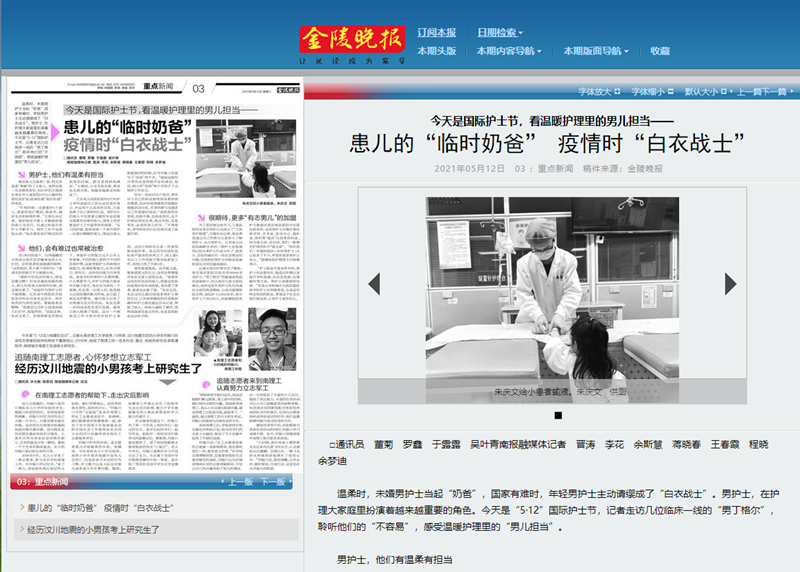
Task: Click the 收藏 bookmark link
Action: (660, 51)
